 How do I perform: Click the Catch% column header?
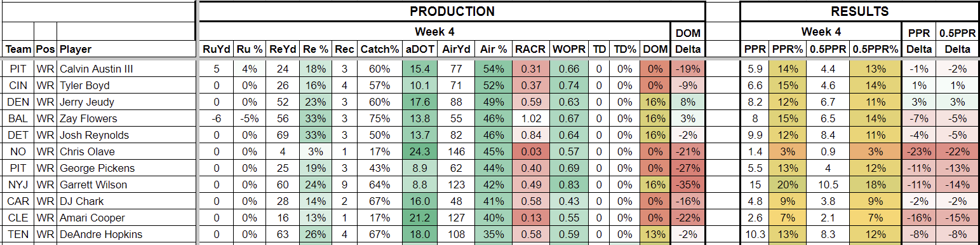tap(380, 49)
